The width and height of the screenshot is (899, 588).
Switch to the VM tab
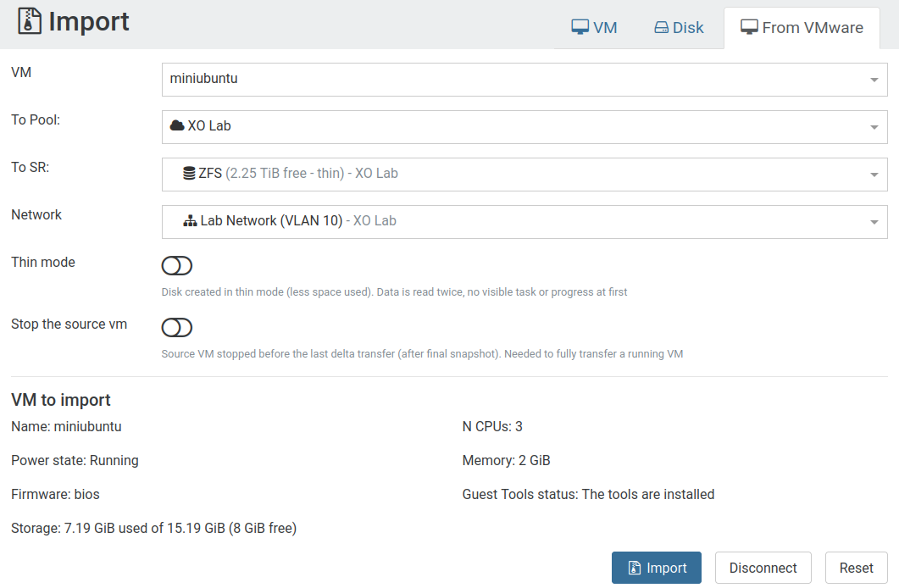coord(594,27)
